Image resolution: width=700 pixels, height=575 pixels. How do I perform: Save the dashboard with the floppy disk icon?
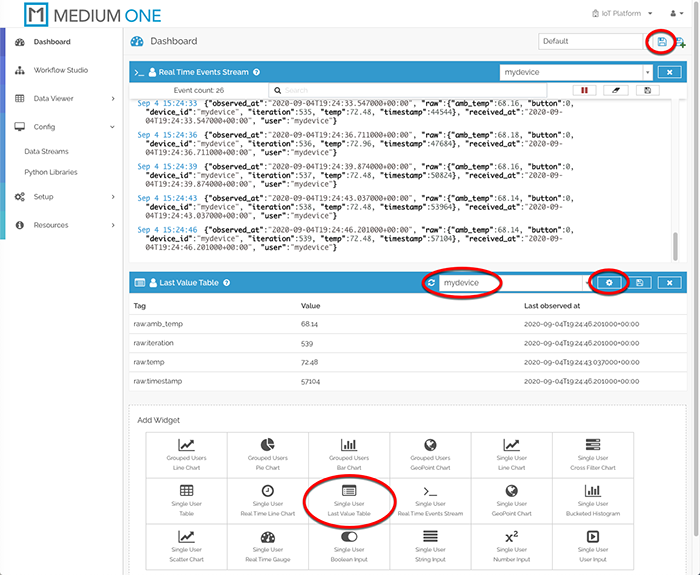[x=661, y=42]
